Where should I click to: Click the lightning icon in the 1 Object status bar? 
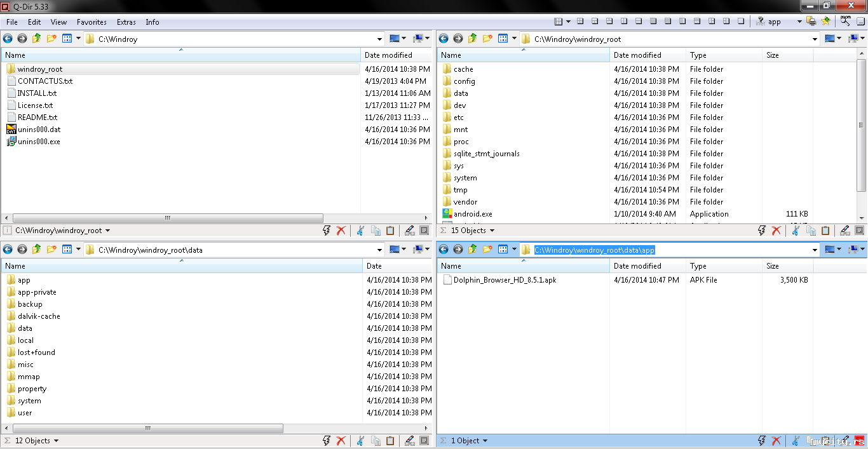(761, 440)
